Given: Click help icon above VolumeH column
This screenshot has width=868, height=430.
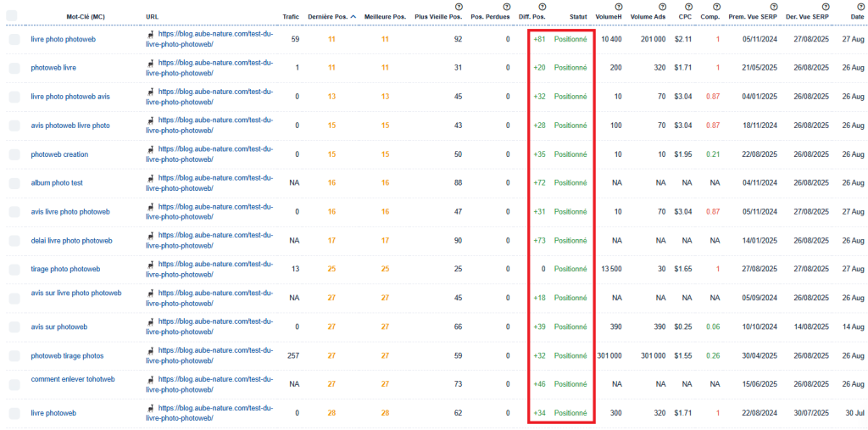Looking at the screenshot, I should 618,7.
